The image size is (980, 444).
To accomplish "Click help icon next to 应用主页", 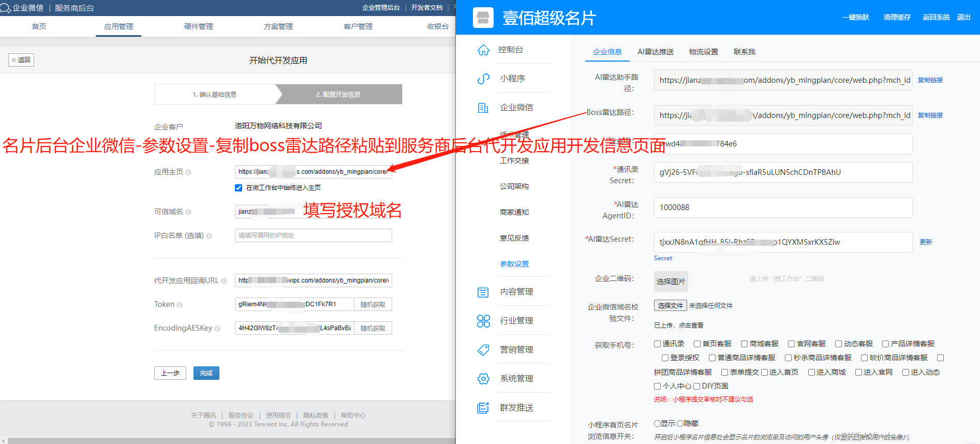I will pos(188,172).
